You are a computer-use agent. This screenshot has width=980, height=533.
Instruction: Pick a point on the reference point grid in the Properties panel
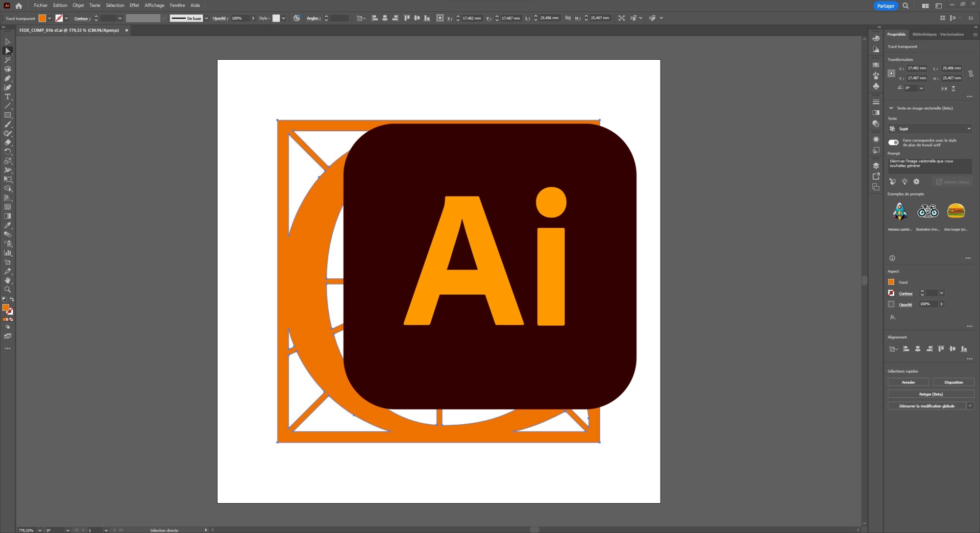click(x=891, y=73)
